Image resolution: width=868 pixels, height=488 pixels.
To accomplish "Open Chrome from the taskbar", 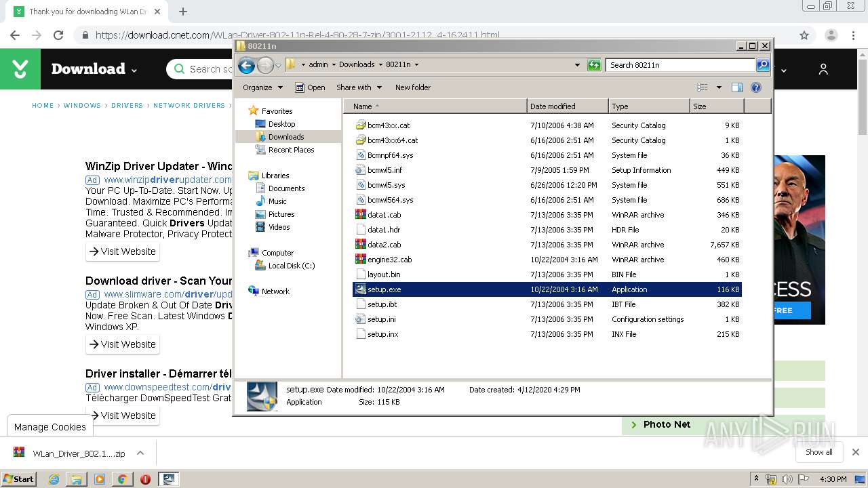I will click(122, 479).
